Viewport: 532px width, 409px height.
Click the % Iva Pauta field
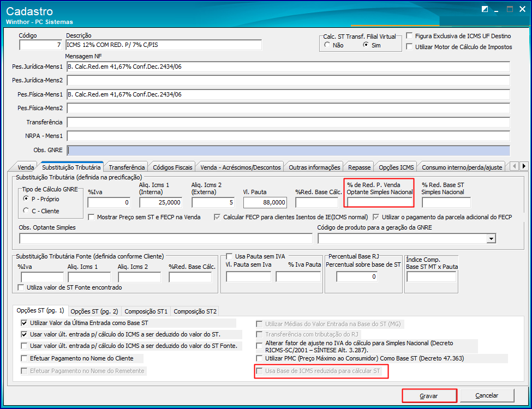pyautogui.click(x=298, y=276)
